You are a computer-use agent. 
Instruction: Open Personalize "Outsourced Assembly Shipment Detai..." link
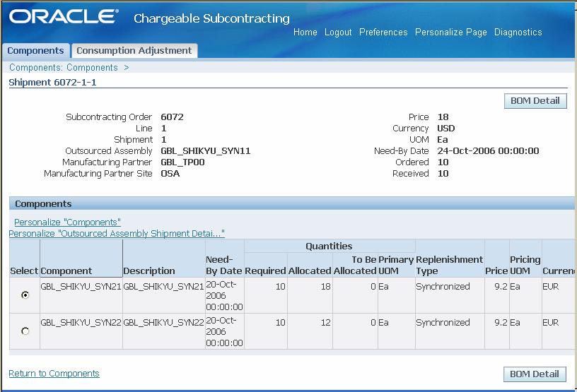(117, 234)
